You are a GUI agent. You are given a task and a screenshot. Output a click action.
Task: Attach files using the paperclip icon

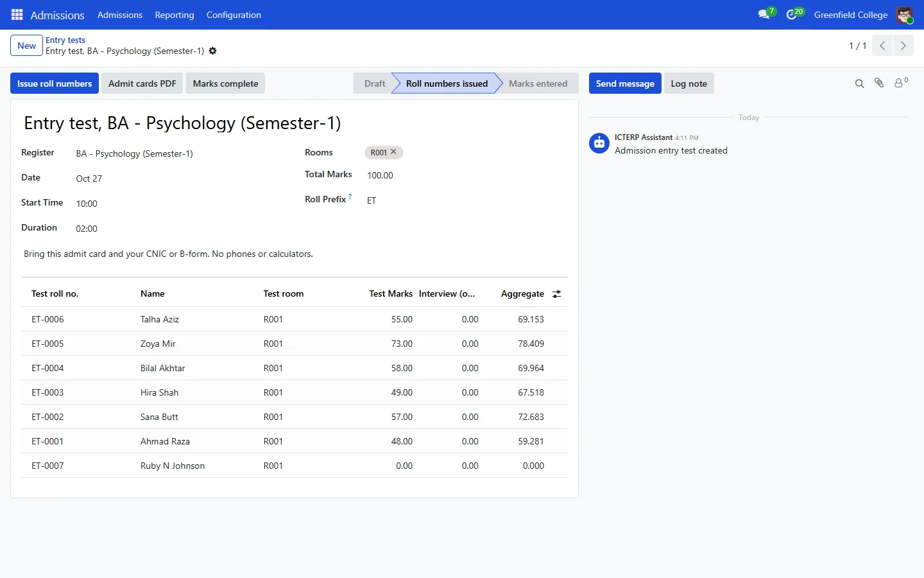[880, 83]
